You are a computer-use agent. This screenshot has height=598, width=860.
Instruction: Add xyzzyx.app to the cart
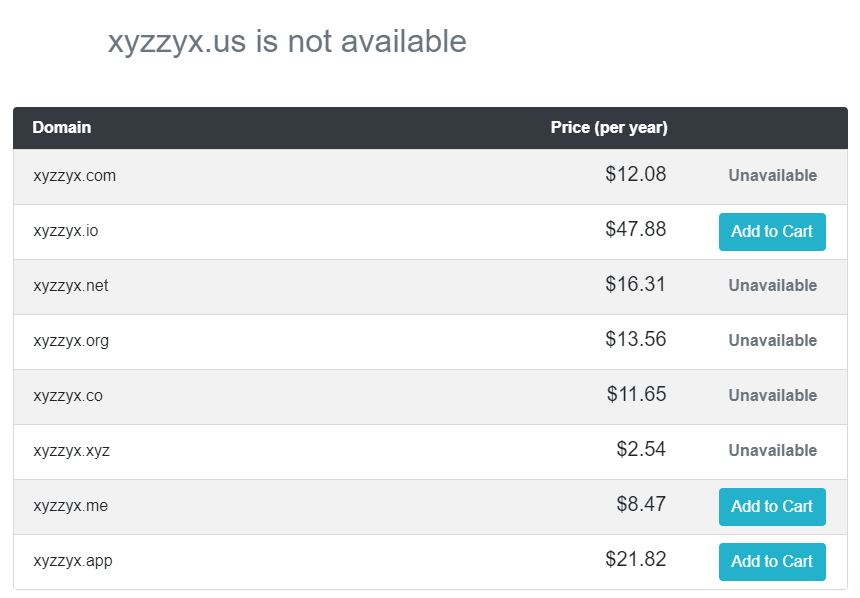click(x=772, y=562)
